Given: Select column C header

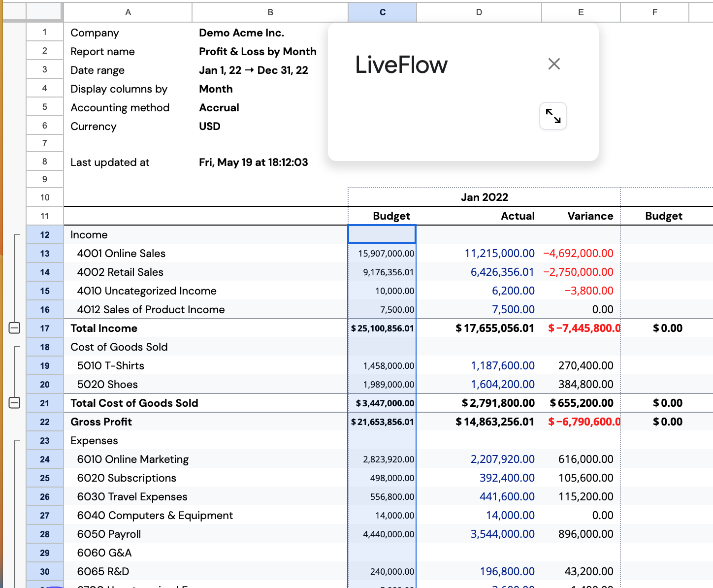Looking at the screenshot, I should [382, 12].
